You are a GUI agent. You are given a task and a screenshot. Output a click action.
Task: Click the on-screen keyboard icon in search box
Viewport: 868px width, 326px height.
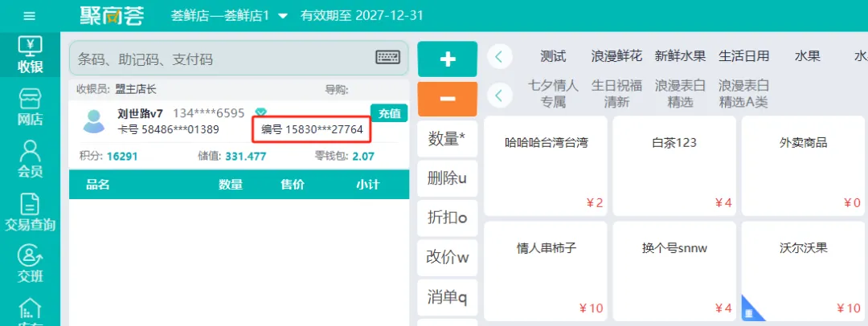[x=387, y=58]
